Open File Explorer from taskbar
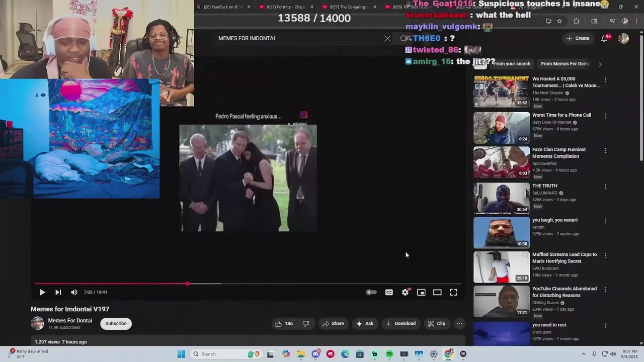The height and width of the screenshot is (362, 644). tap(301, 354)
